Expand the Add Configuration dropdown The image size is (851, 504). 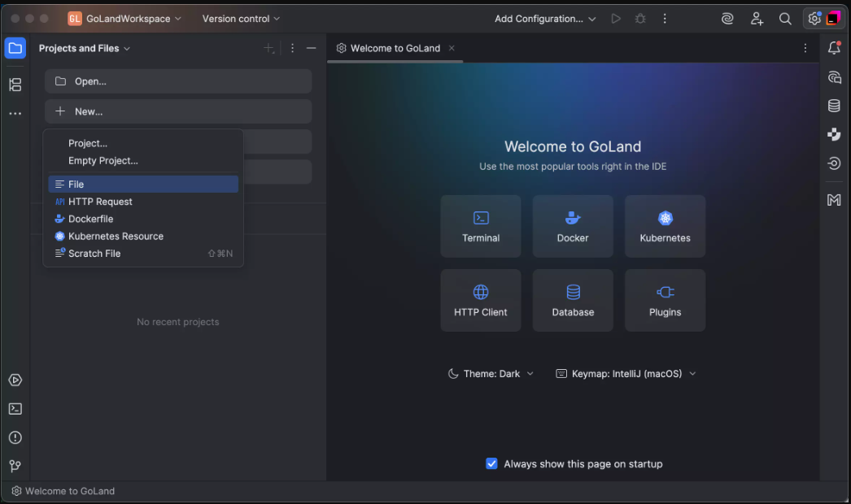(x=544, y=18)
